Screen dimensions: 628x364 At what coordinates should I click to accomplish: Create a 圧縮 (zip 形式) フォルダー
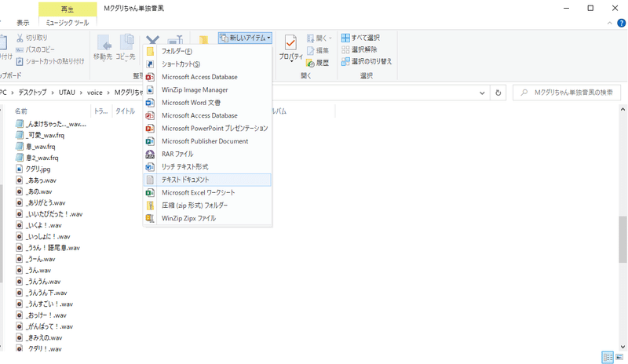207,206
